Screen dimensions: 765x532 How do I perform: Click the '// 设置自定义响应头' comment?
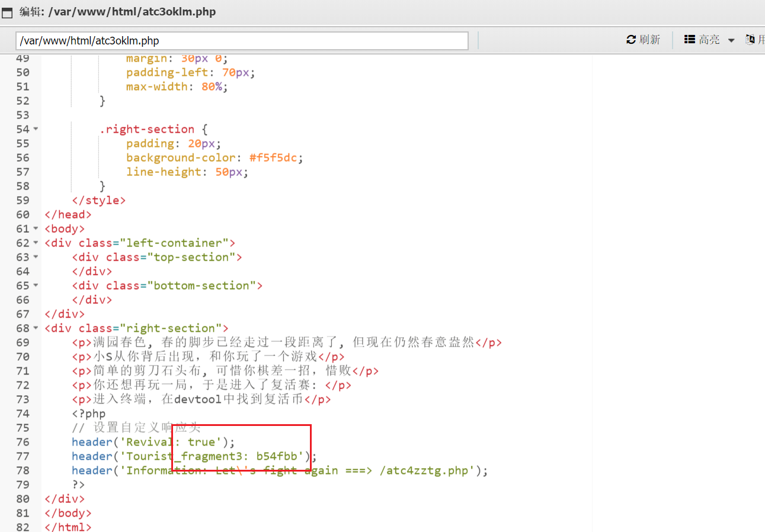136,428
